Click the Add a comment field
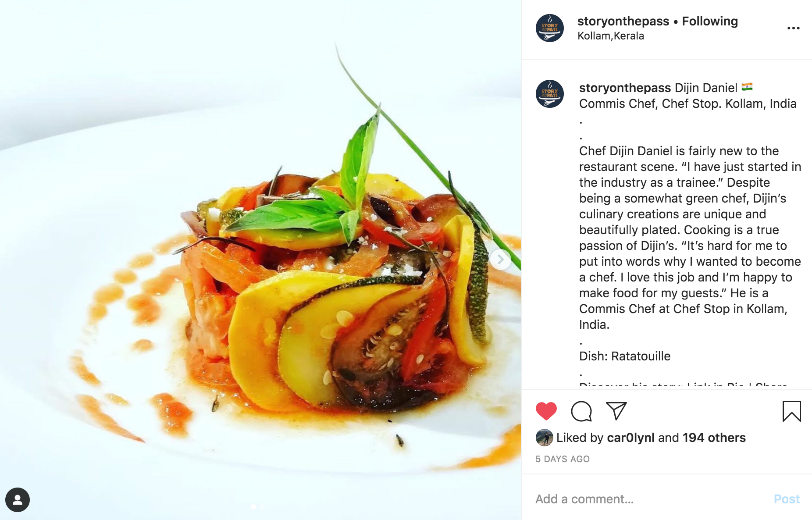This screenshot has width=812, height=520. tap(649, 499)
